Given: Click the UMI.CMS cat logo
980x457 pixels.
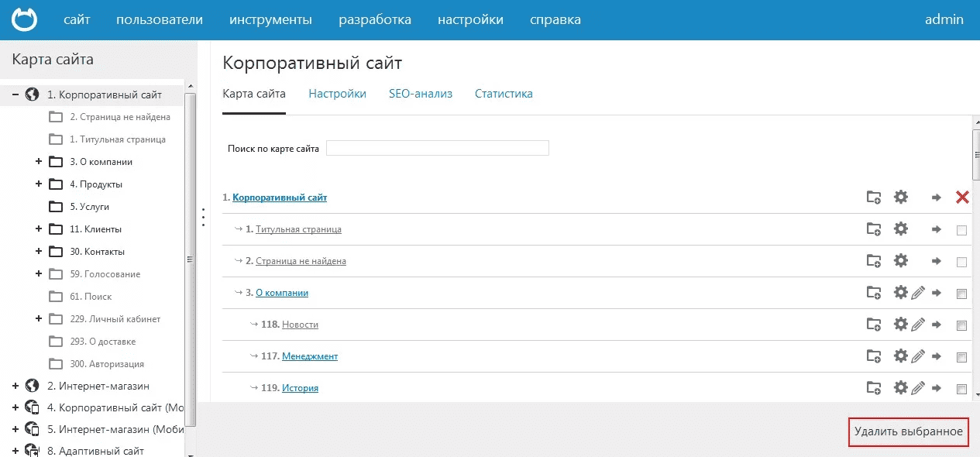Looking at the screenshot, I should [x=23, y=19].
